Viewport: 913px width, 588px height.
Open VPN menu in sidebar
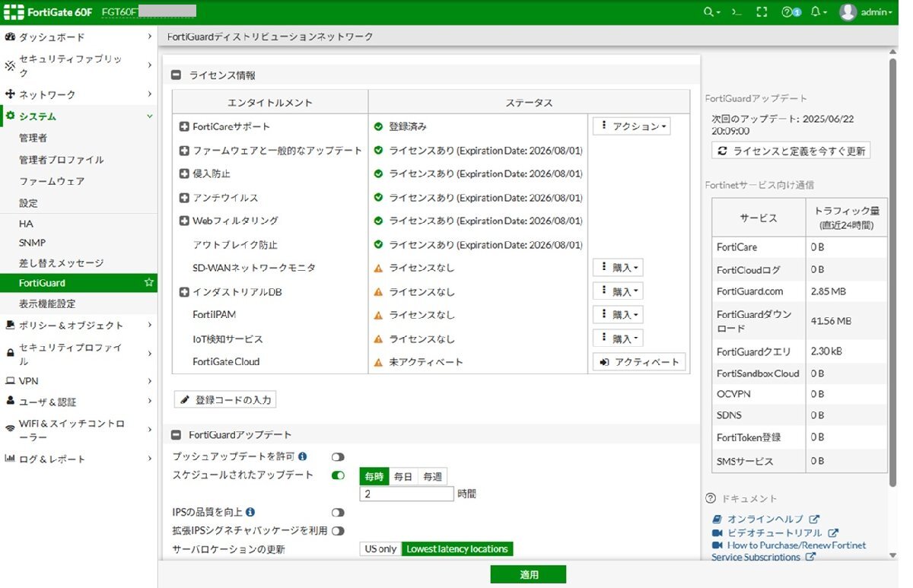79,380
